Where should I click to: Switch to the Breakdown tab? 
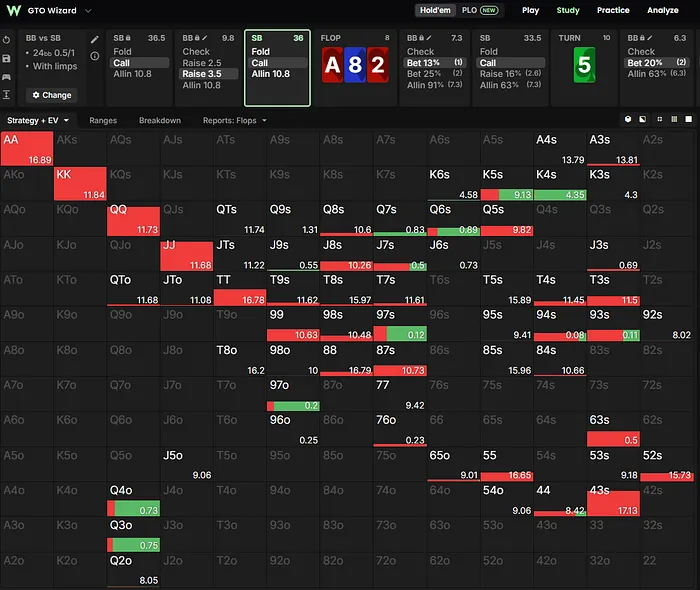(160, 120)
